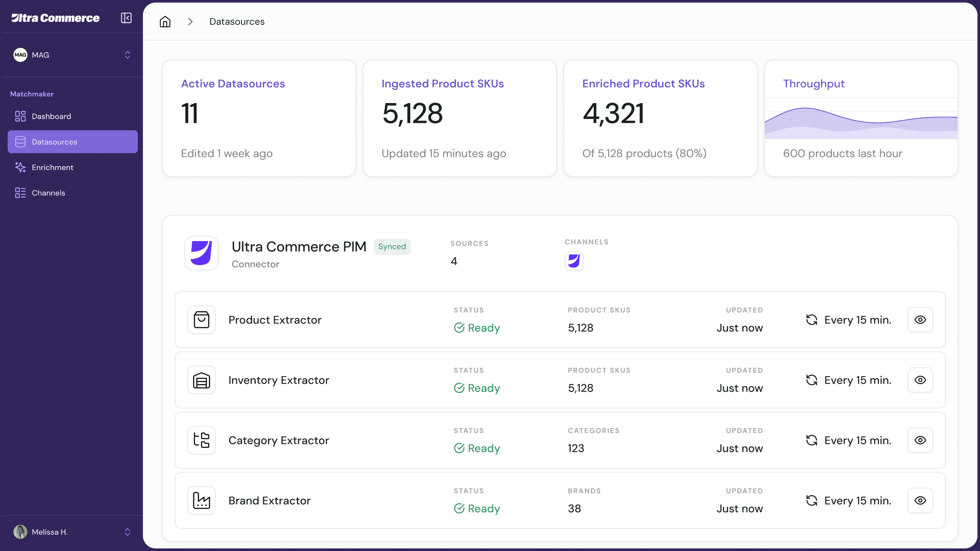Go to the Enrichment section
The image size is (980, 551).
pyautogui.click(x=52, y=167)
